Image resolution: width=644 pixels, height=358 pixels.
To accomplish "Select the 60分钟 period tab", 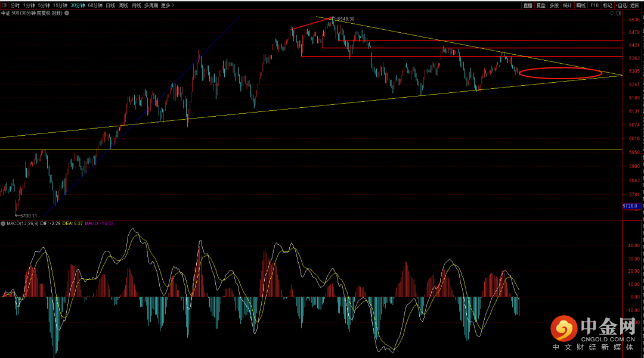I will point(95,5).
